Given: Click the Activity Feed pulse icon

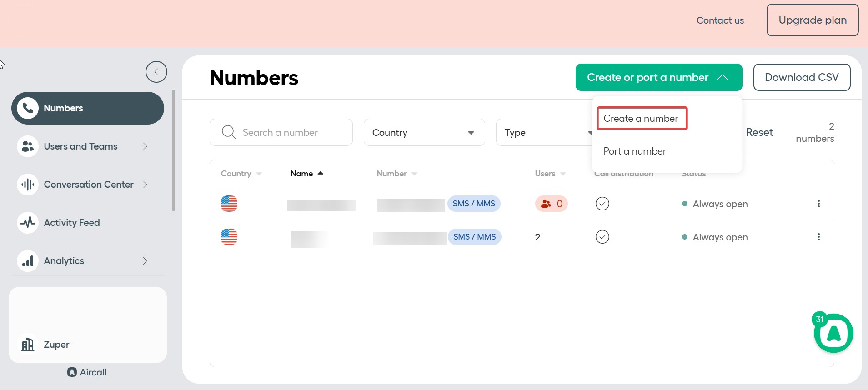Looking at the screenshot, I should pos(28,223).
